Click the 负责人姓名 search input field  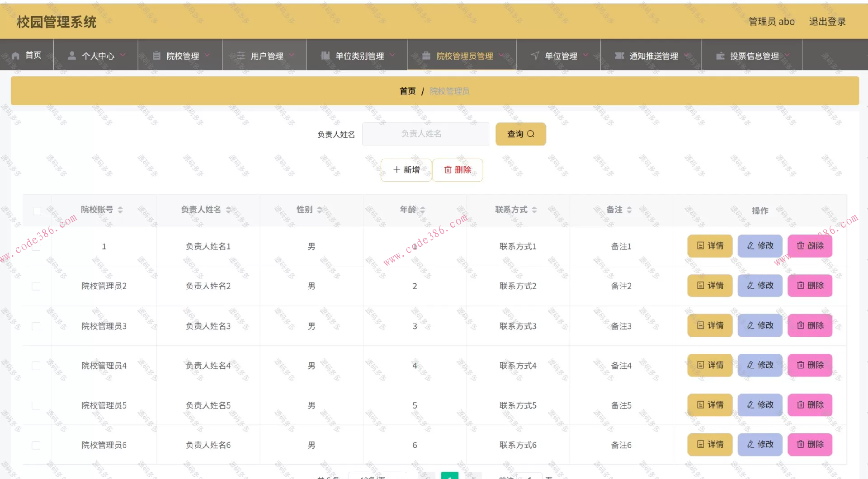[425, 134]
